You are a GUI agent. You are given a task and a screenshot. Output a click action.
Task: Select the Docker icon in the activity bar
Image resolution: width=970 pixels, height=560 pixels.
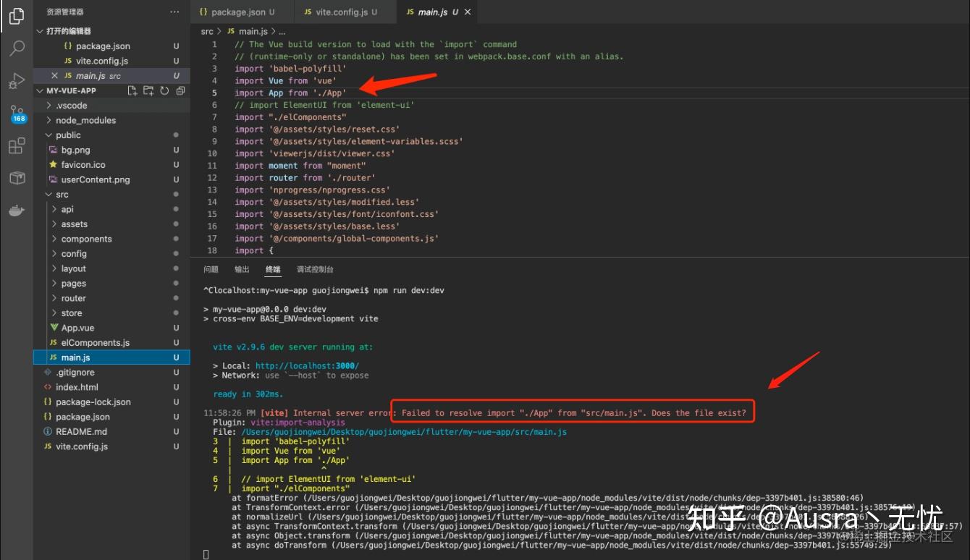point(16,211)
